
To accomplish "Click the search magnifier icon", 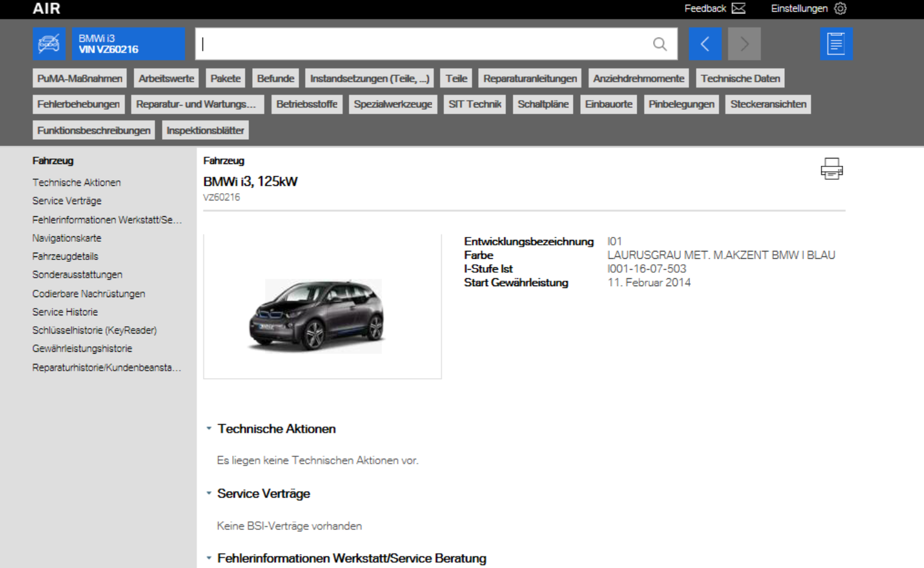I will click(x=660, y=44).
